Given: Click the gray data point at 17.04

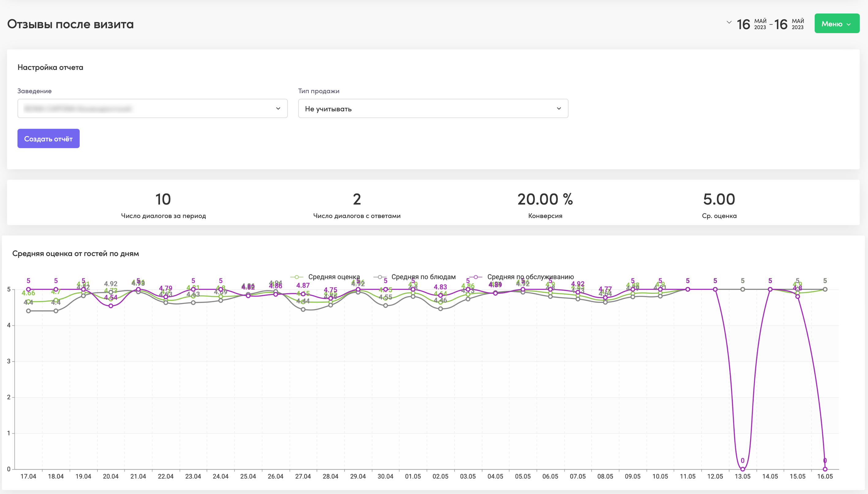Looking at the screenshot, I should tap(29, 311).
